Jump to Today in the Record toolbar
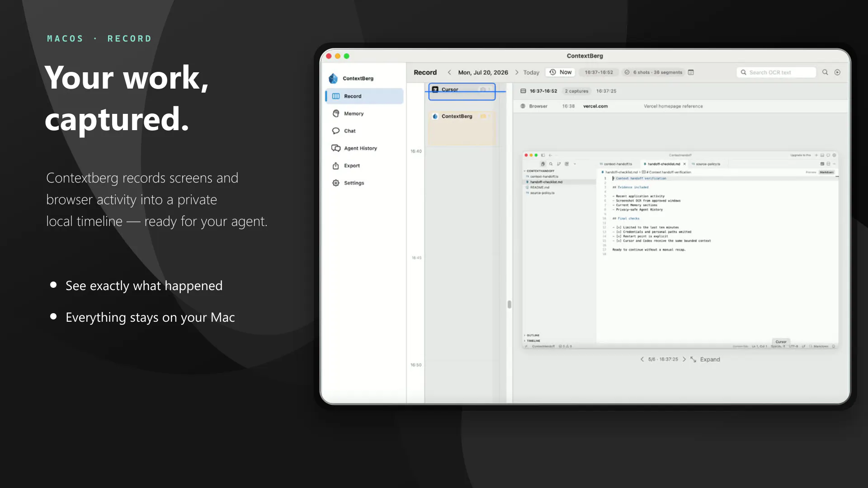The image size is (868, 488). pyautogui.click(x=531, y=72)
